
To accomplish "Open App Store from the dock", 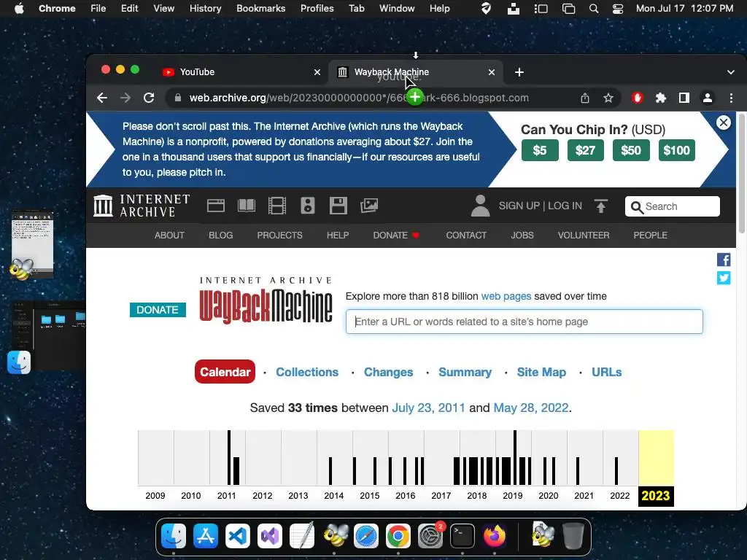I will pyautogui.click(x=205, y=536).
